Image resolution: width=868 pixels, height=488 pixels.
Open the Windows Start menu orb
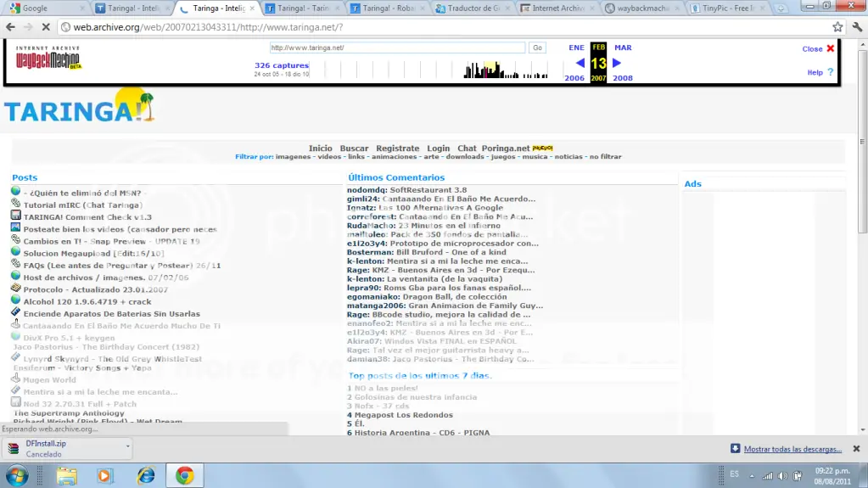coord(17,476)
